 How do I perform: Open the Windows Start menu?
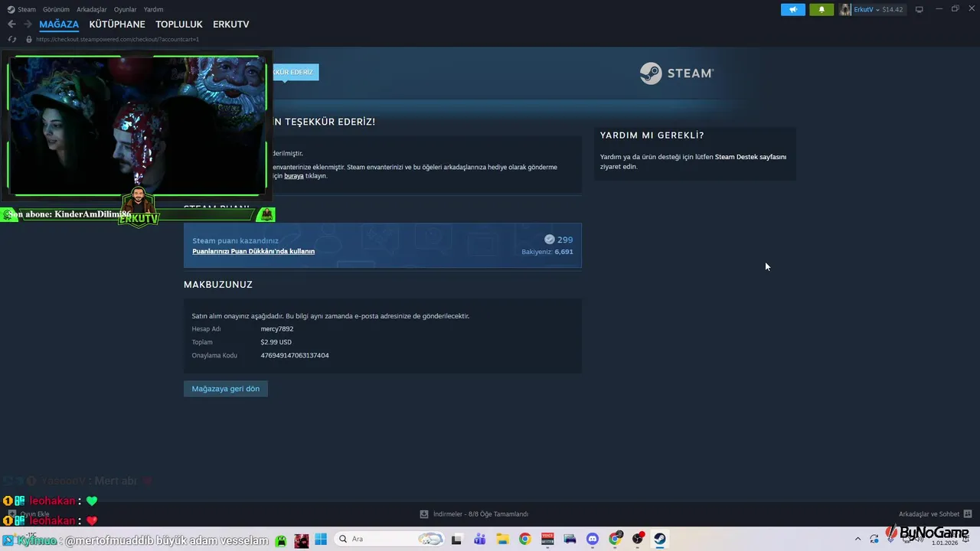pos(321,539)
